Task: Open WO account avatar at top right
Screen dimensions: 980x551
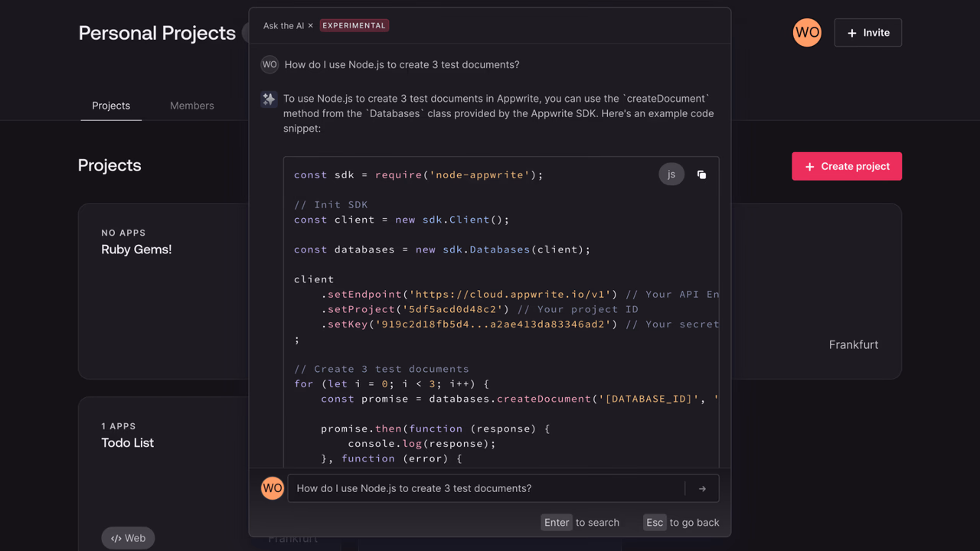Action: click(807, 33)
